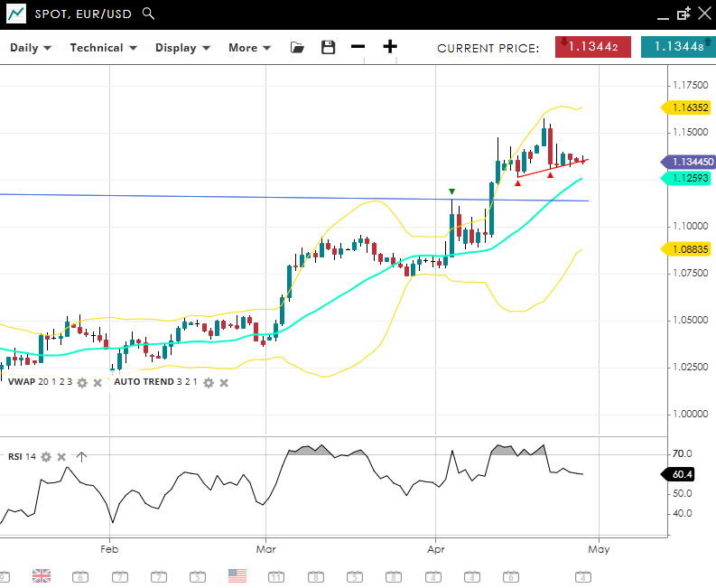Viewport: 716px width, 588px height.
Task: Open the Display dropdown menu
Action: [x=182, y=48]
